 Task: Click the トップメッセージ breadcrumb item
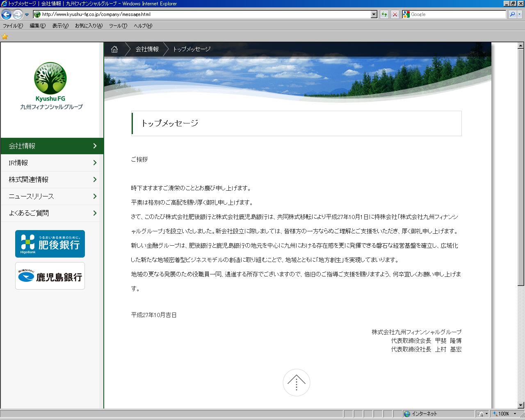pyautogui.click(x=192, y=49)
